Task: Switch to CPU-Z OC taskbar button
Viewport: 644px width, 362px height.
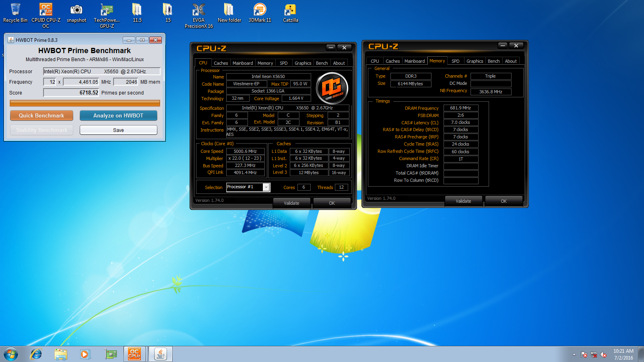Action: point(135,354)
